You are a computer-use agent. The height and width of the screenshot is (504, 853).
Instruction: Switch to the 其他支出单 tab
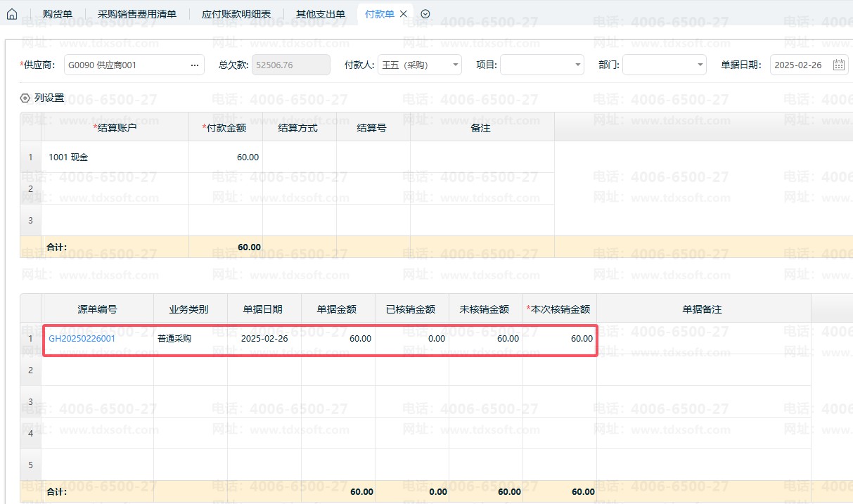coord(320,14)
